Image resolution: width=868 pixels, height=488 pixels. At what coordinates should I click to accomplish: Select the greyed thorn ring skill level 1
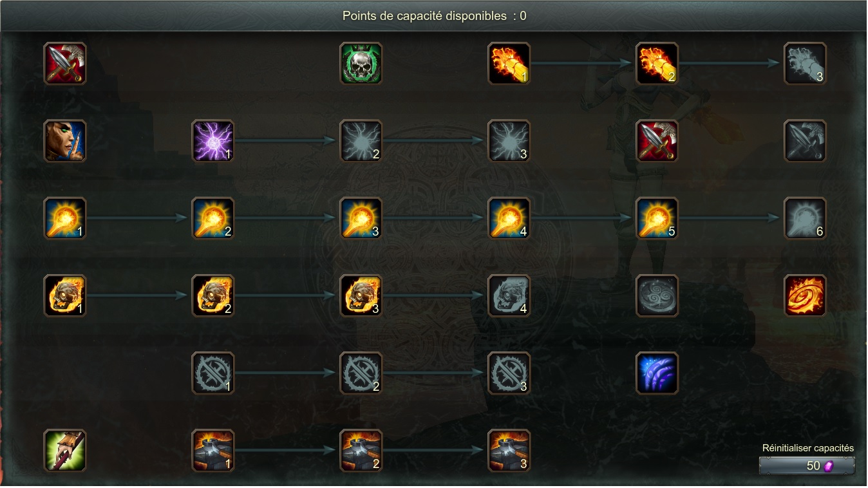(x=212, y=373)
